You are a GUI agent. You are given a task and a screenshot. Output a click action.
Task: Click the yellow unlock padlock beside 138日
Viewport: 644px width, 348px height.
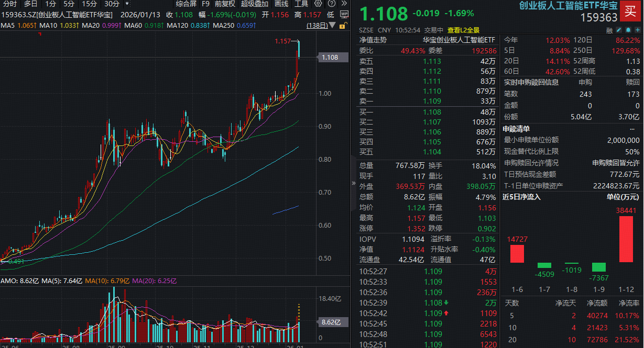(x=342, y=26)
